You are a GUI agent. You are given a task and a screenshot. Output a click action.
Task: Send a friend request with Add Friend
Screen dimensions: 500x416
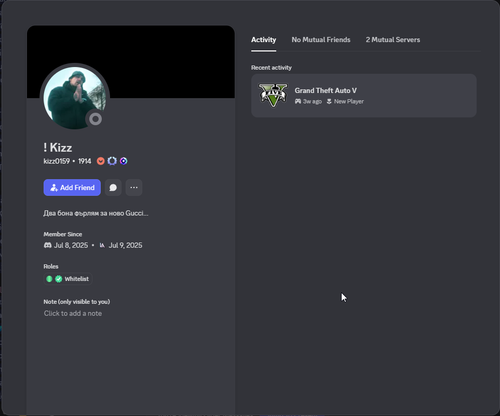click(x=72, y=188)
